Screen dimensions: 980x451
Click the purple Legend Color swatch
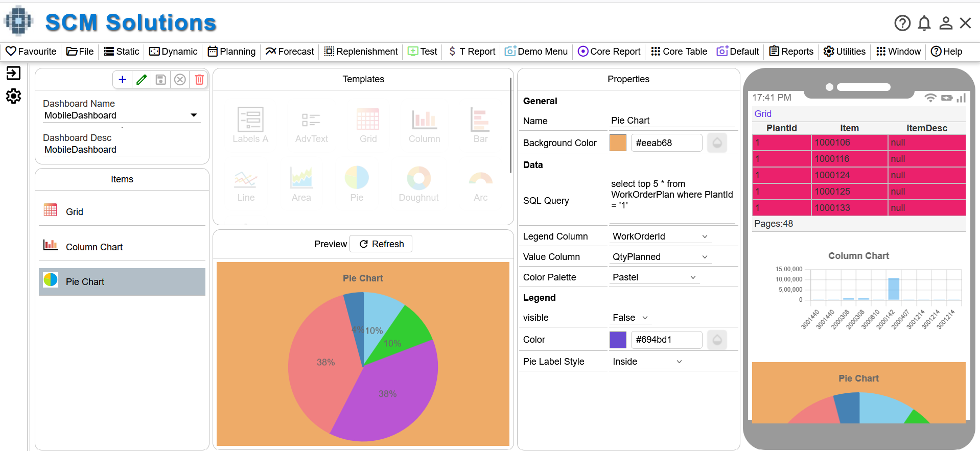pyautogui.click(x=618, y=340)
